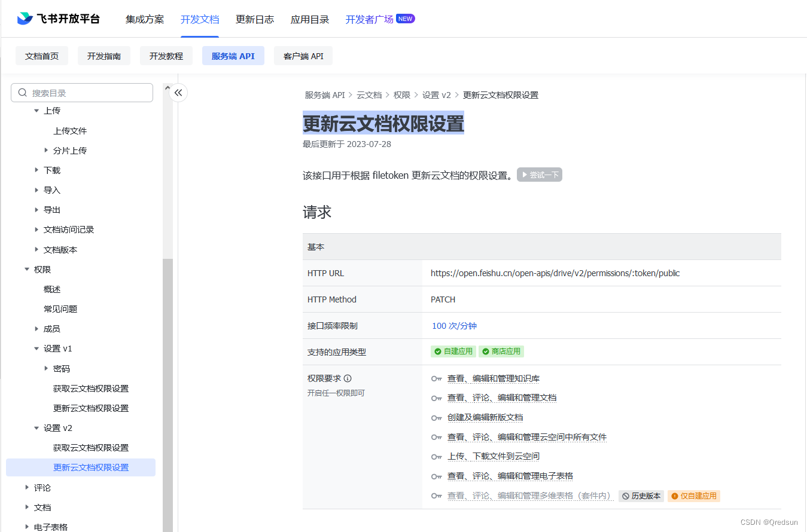The image size is (807, 532).
Task: Click scrollbar up arrow in sidebar
Action: (x=168, y=88)
